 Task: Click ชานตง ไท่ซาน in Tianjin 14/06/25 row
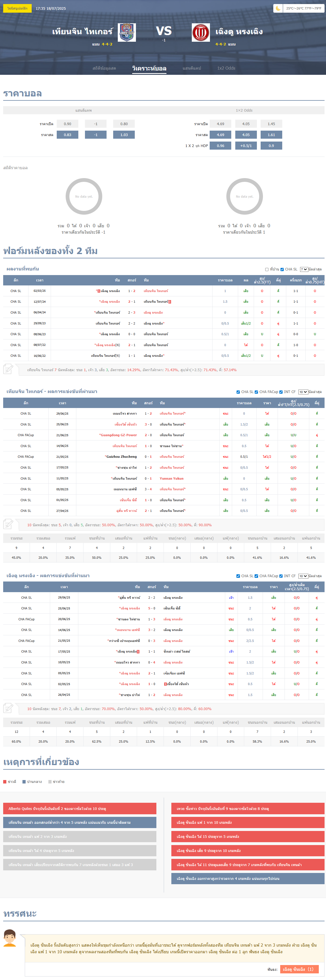pyautogui.click(x=171, y=446)
